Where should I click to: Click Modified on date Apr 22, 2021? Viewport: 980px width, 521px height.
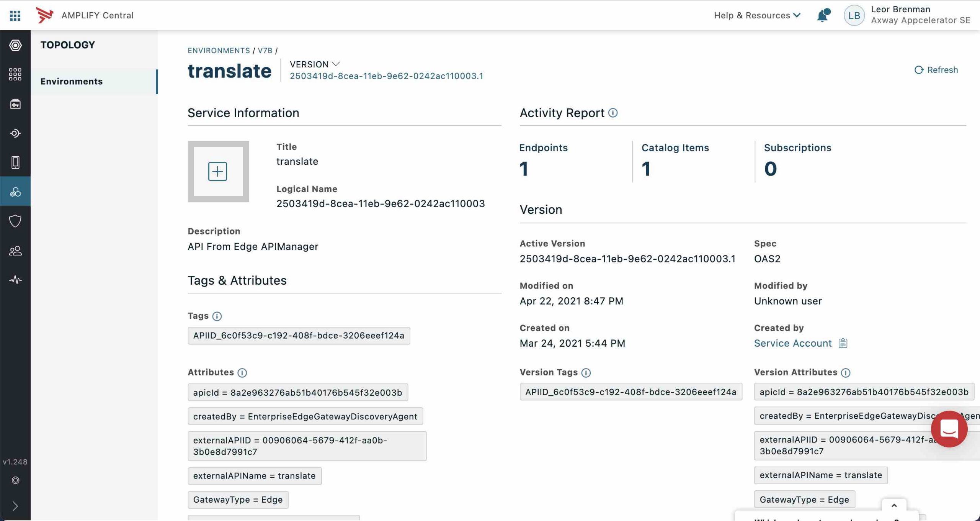[571, 301]
